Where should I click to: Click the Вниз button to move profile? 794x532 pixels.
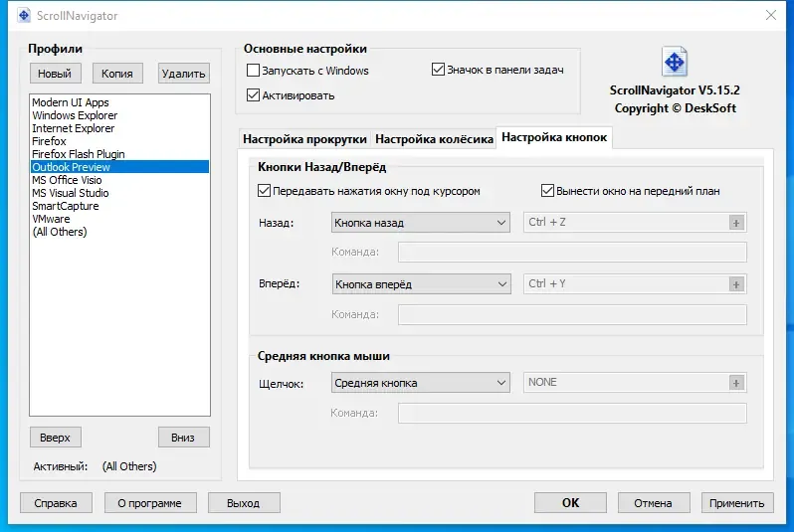[183, 438]
